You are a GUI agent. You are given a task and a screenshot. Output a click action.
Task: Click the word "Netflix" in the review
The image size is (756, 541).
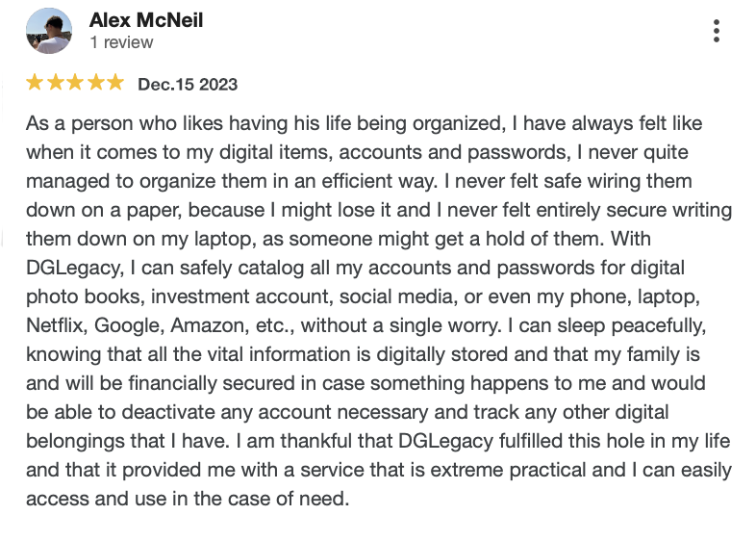pos(57,325)
